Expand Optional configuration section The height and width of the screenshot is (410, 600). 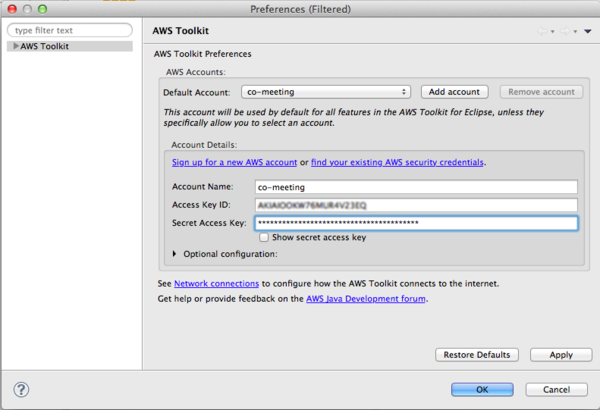pyautogui.click(x=174, y=253)
